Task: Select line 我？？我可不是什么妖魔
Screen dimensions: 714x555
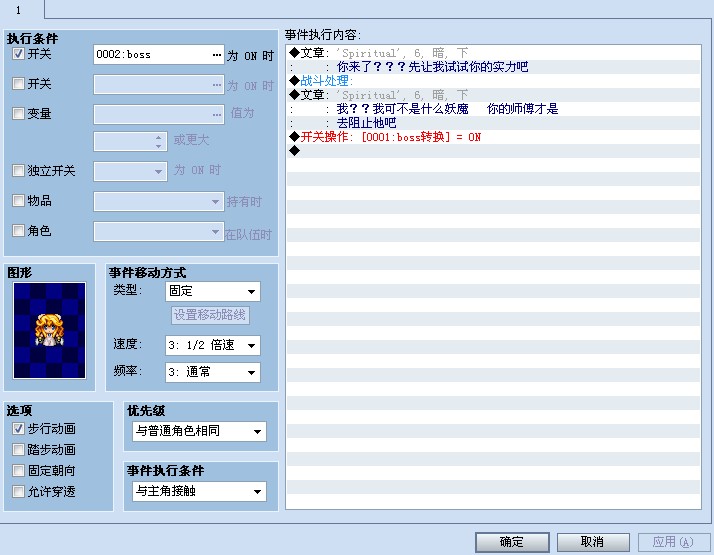Action: [x=493, y=109]
